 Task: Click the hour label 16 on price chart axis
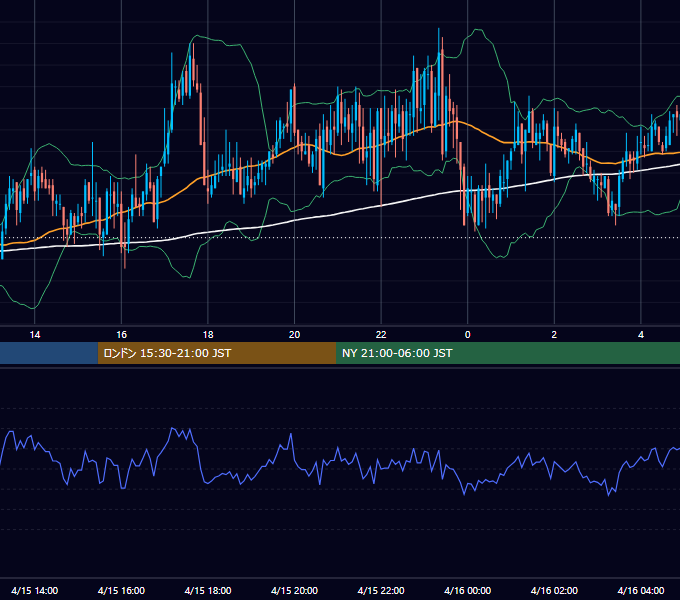121,335
